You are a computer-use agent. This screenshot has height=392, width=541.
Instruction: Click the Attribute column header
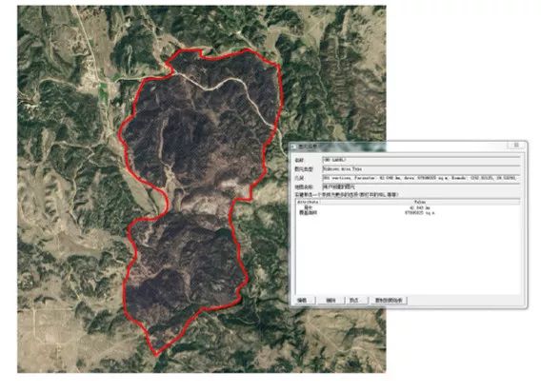(x=308, y=202)
